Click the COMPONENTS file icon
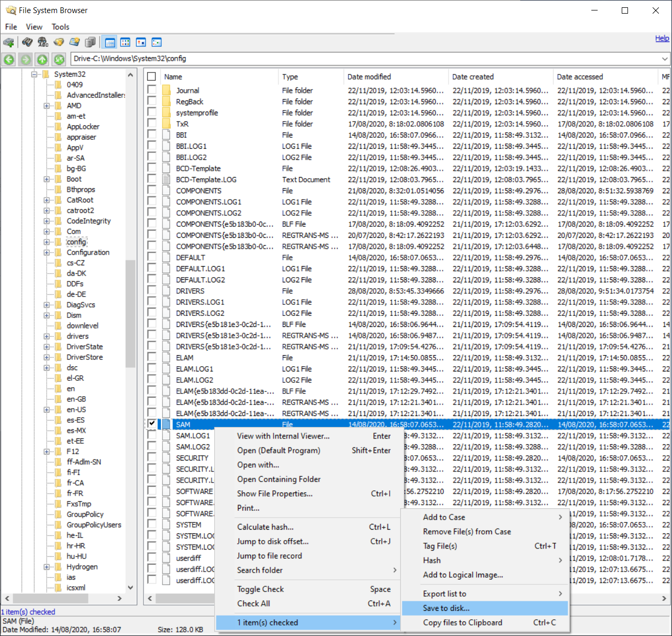Screen dimensions: 672x636 click(x=167, y=191)
